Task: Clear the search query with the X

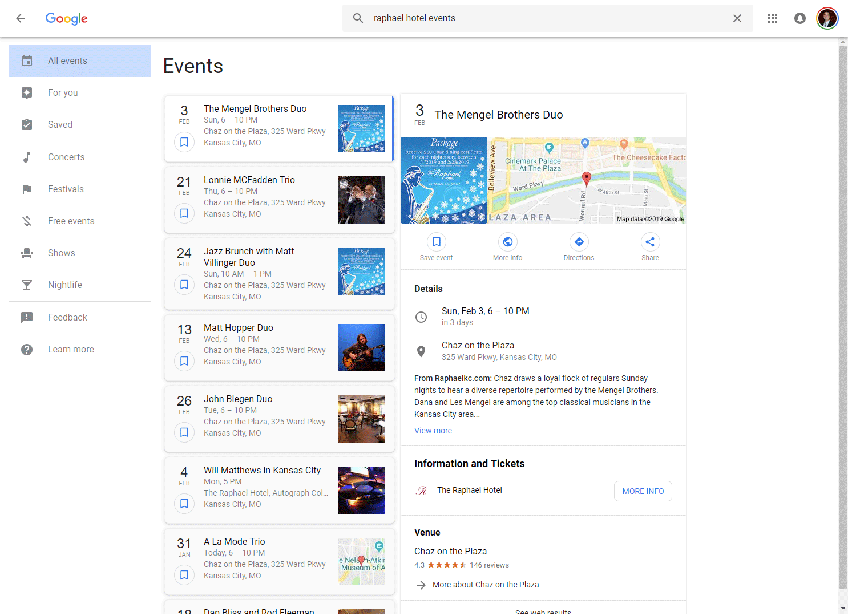Action: 737,18
